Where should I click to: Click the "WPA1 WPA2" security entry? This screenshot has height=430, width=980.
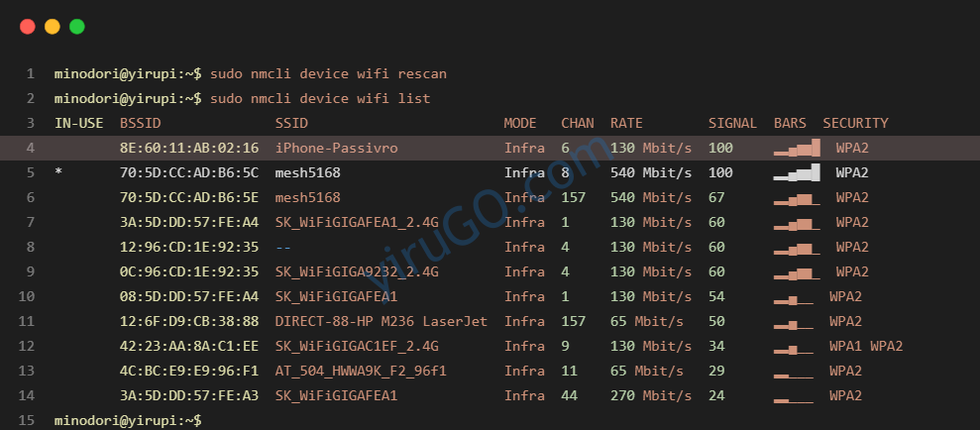(x=866, y=347)
